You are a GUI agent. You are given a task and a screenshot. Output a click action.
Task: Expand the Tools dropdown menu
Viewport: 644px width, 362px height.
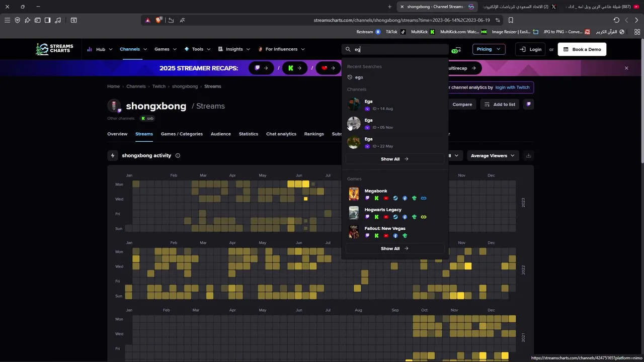point(197,49)
